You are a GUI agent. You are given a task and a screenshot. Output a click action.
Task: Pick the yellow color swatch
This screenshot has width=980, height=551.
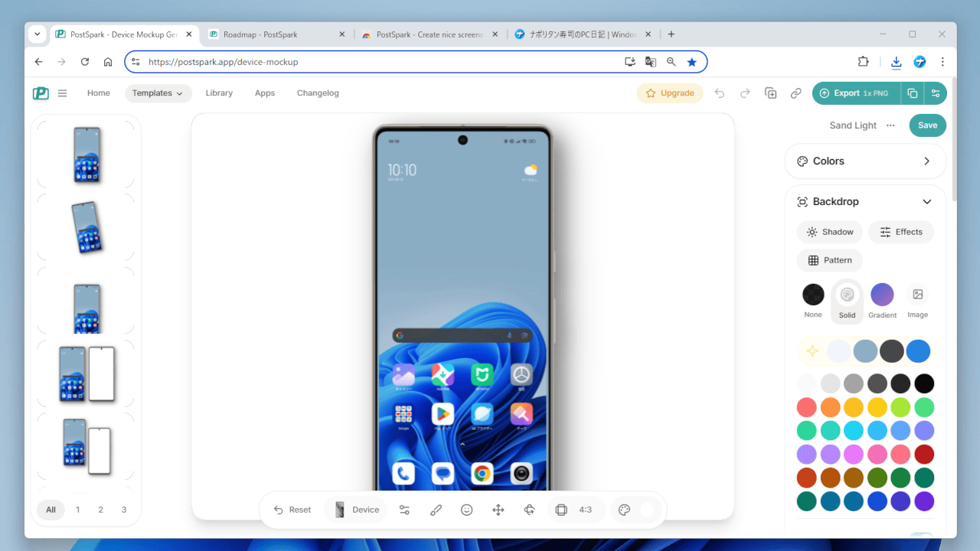coord(877,407)
